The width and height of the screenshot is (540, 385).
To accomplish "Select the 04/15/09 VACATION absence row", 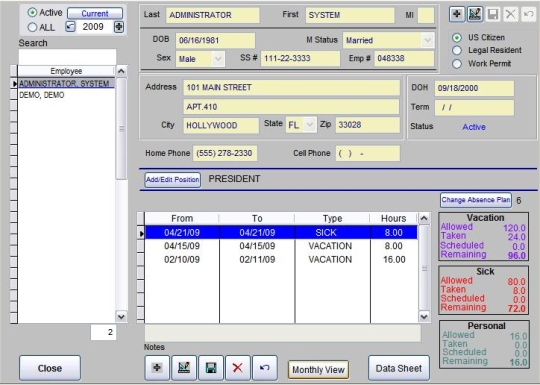I will tap(281, 246).
